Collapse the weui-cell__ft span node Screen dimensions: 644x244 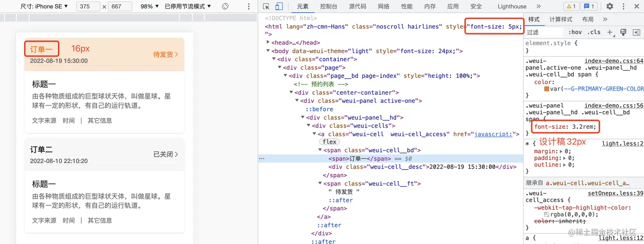[x=320, y=184]
